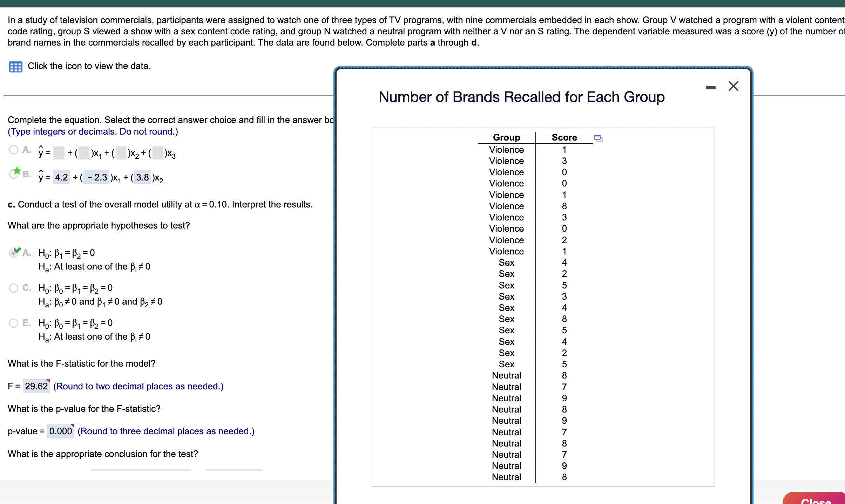The width and height of the screenshot is (845, 504).
Task: Choose hypotheses option A radio button
Action: tap(14, 253)
